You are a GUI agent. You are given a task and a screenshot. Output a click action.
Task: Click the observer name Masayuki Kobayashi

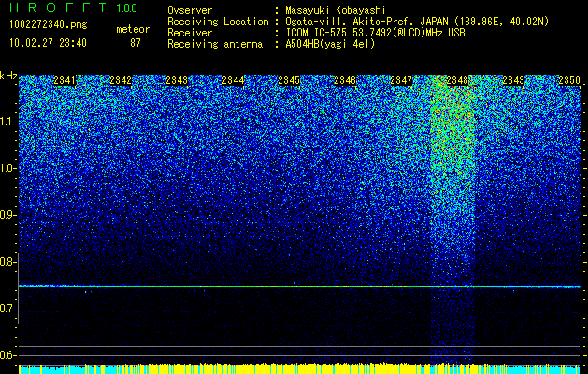(x=336, y=10)
